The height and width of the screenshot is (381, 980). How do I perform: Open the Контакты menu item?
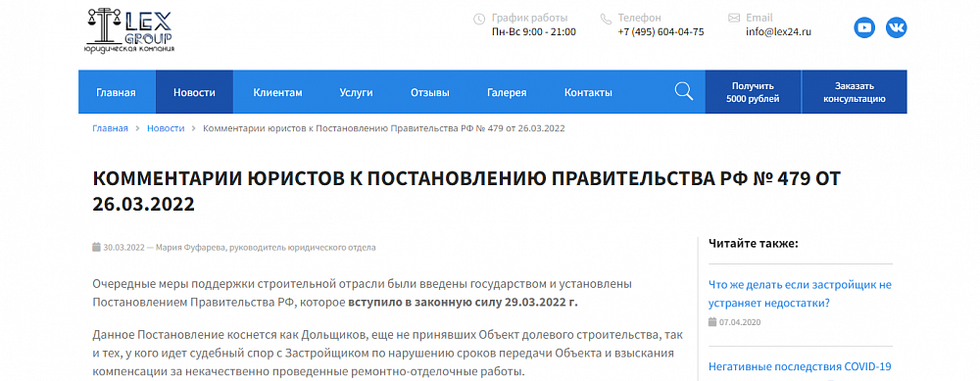(588, 92)
